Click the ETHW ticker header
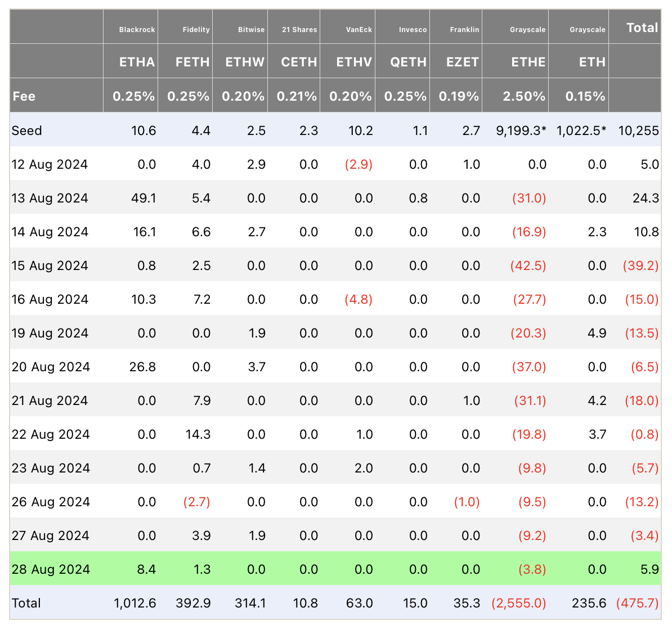 (x=245, y=62)
